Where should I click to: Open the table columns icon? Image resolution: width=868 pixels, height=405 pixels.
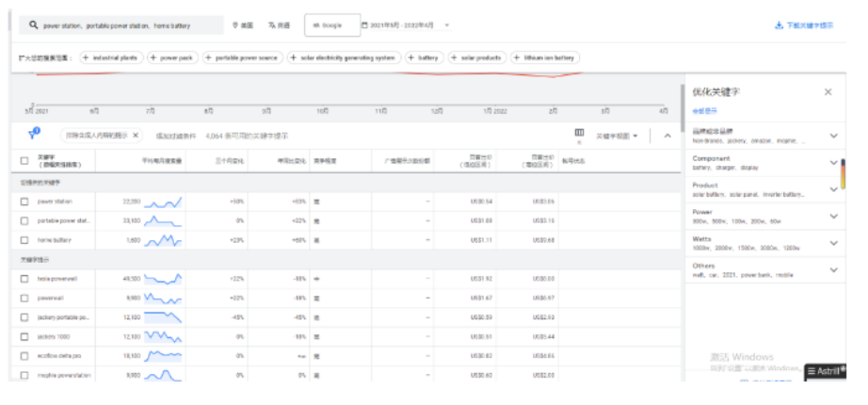pos(579,134)
